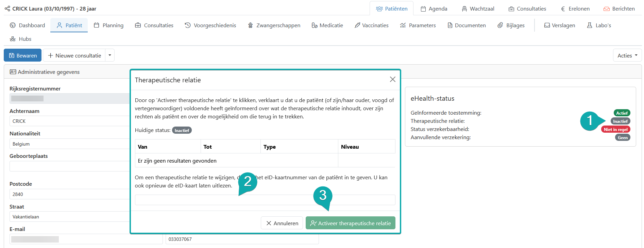Click the phone field 033037067

click(x=242, y=239)
